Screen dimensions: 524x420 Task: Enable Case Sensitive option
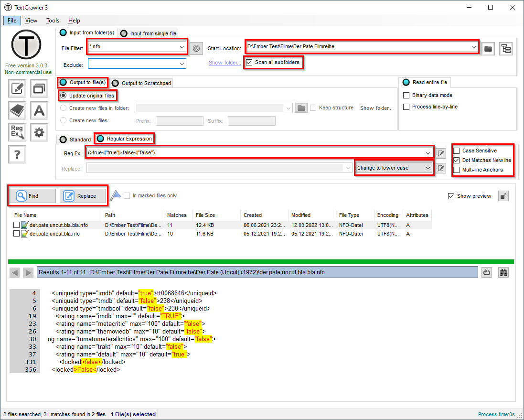pyautogui.click(x=457, y=151)
